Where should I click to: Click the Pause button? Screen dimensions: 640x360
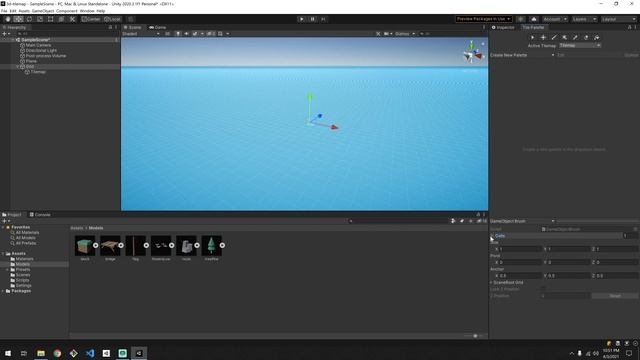click(312, 19)
